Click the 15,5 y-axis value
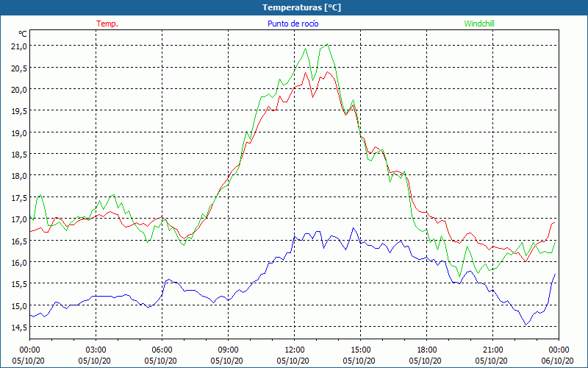The height and width of the screenshot is (368, 588). coord(20,284)
